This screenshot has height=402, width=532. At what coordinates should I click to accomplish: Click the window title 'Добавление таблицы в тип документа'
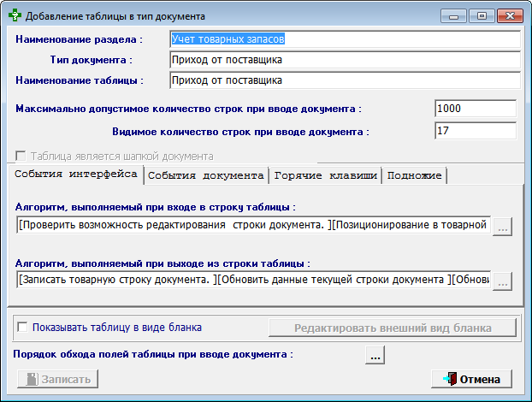[x=115, y=16]
